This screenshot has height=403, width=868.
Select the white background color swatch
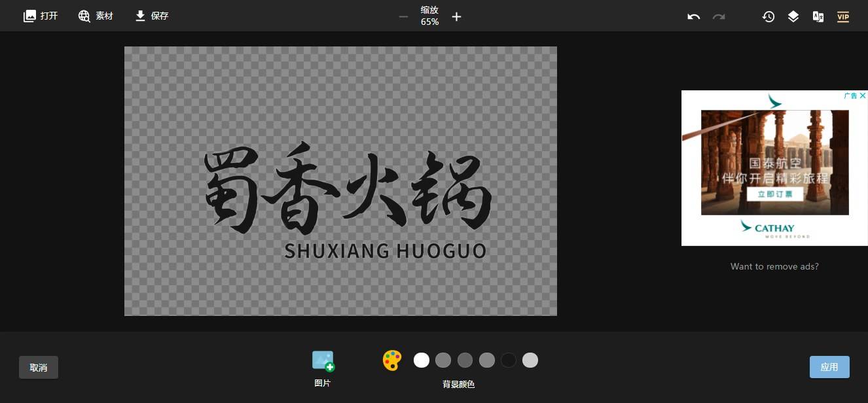click(421, 360)
